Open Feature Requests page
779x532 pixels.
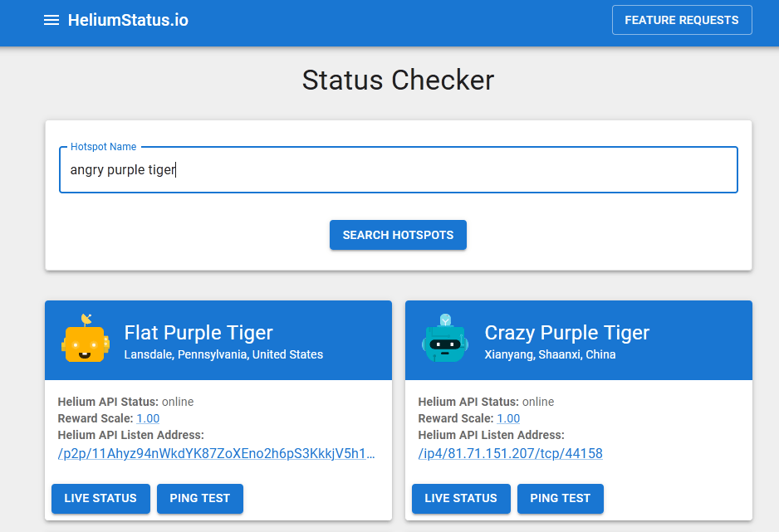click(x=682, y=20)
